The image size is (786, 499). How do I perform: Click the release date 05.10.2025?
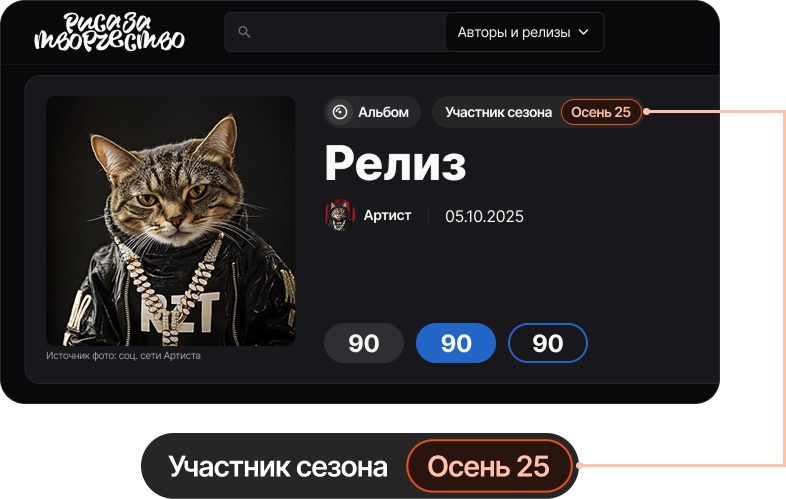(484, 216)
